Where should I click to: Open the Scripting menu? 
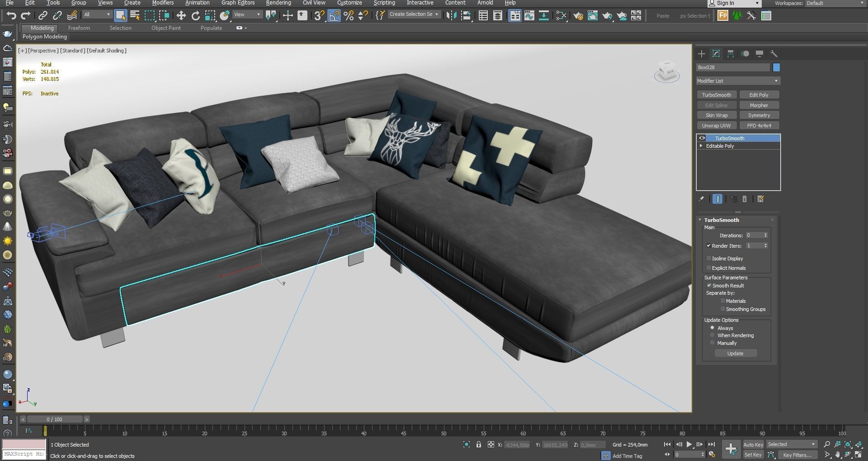[384, 3]
